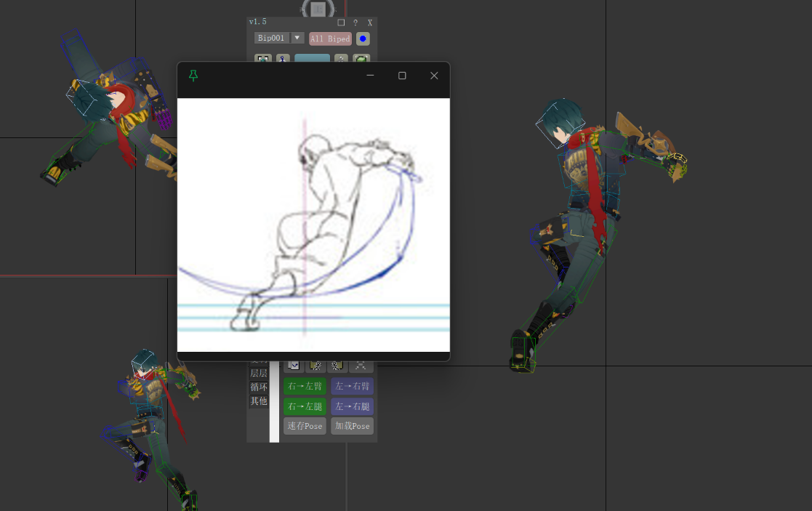Click the vertical white gradient bar in tool panel
This screenshot has height=511, width=812.
tap(275, 402)
